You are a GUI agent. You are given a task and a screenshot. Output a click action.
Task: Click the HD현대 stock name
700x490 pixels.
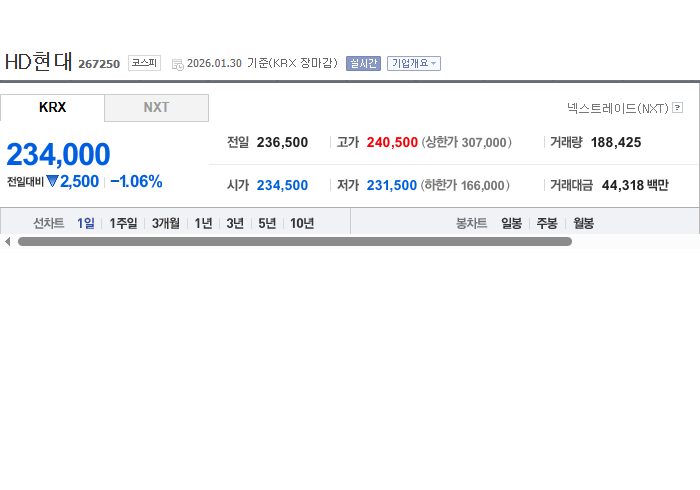(38, 62)
